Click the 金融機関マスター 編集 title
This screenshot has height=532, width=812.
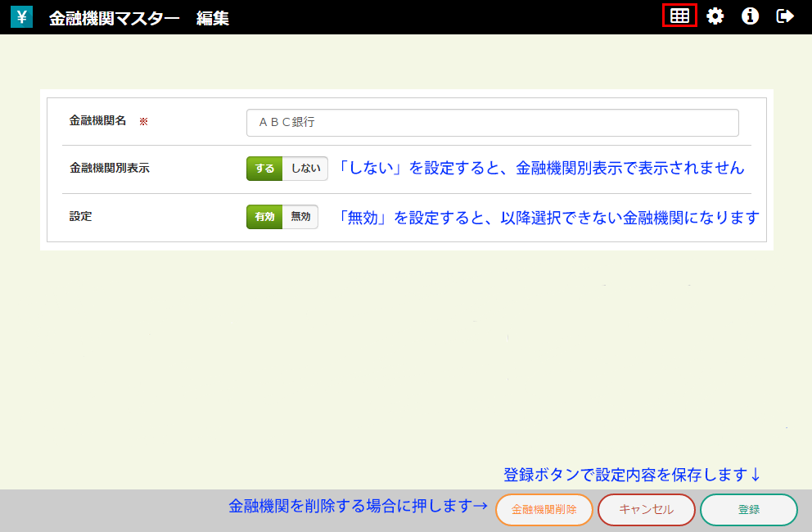[x=139, y=18]
